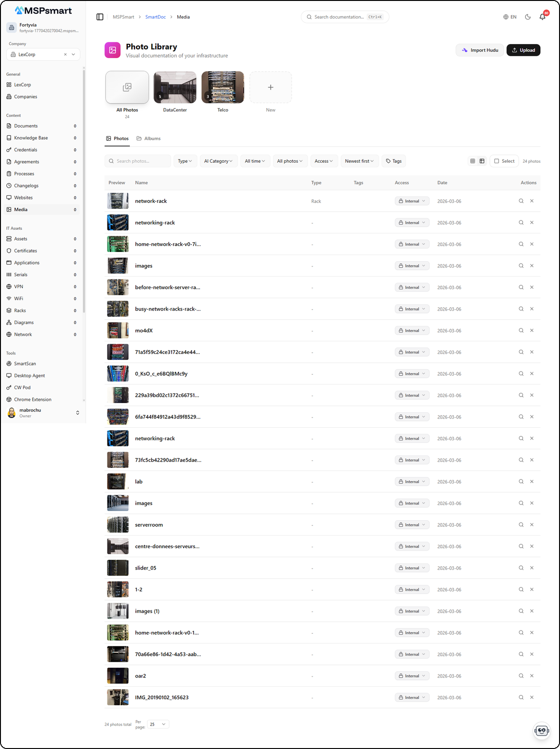Screen dimensions: 560x749
Task: Clear the LexCorp company selection
Action: pyautogui.click(x=65, y=54)
